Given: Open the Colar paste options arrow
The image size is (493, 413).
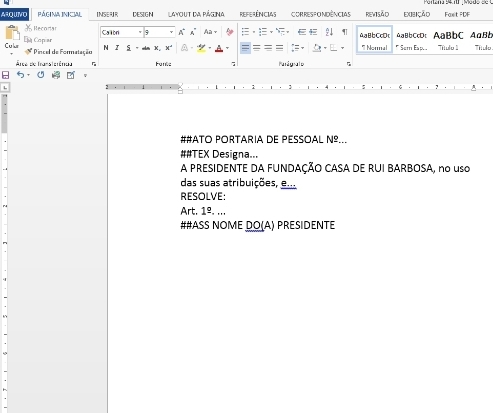Looking at the screenshot, I should [12, 53].
